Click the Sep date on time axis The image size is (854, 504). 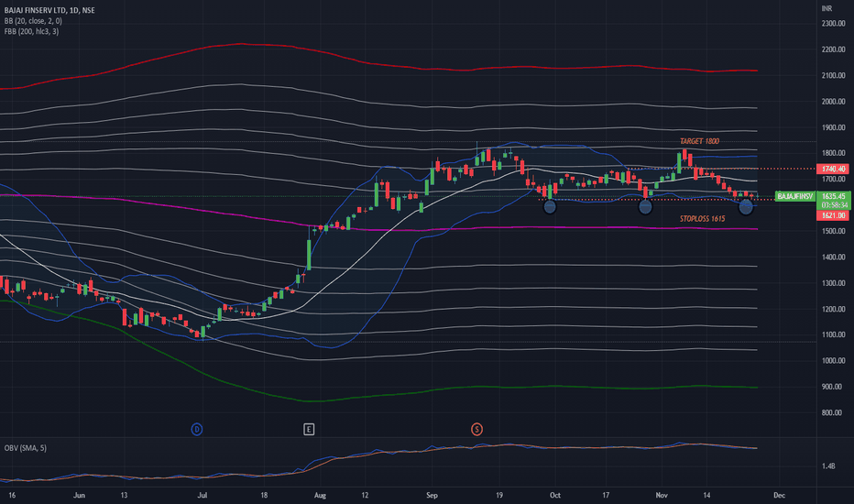(432, 495)
